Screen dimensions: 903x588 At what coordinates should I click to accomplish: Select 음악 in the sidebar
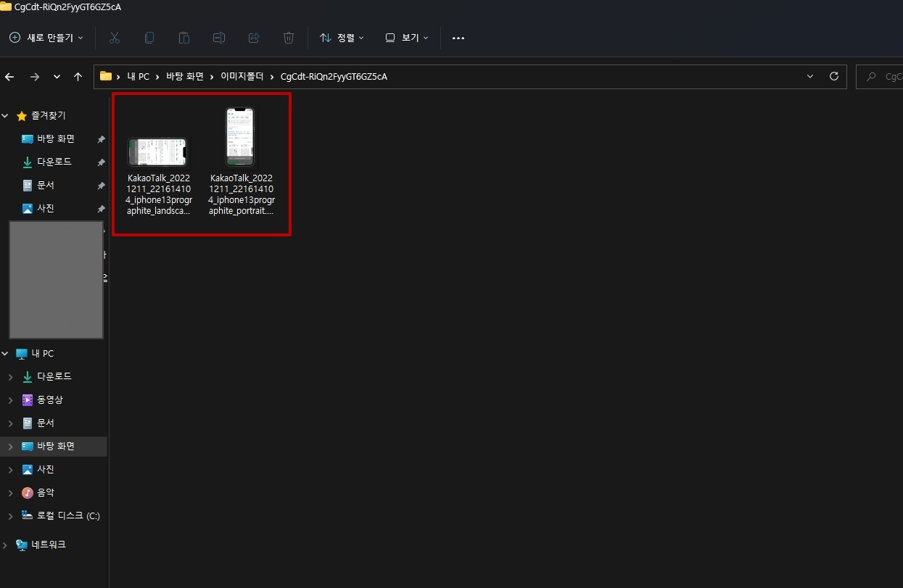click(46, 492)
